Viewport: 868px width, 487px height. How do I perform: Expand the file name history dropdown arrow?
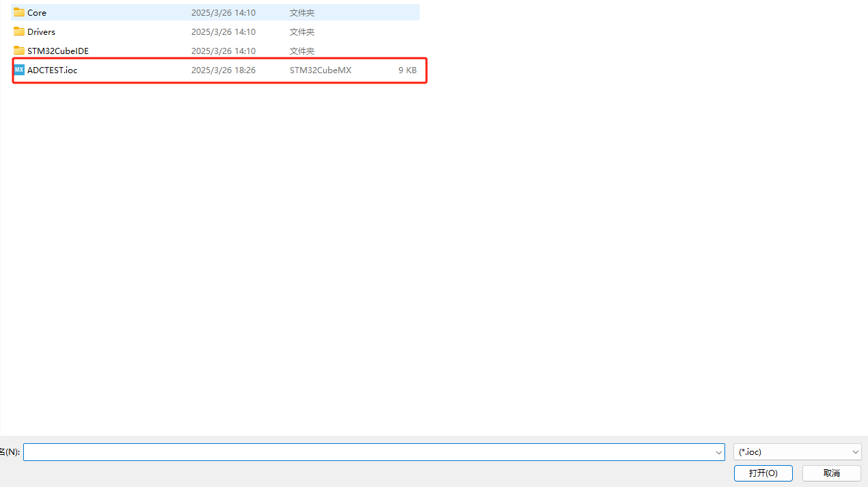click(x=718, y=452)
